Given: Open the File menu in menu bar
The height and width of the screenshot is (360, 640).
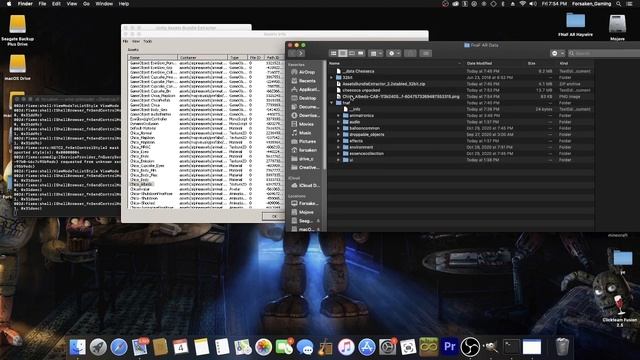Looking at the screenshot, I should (x=42, y=4).
